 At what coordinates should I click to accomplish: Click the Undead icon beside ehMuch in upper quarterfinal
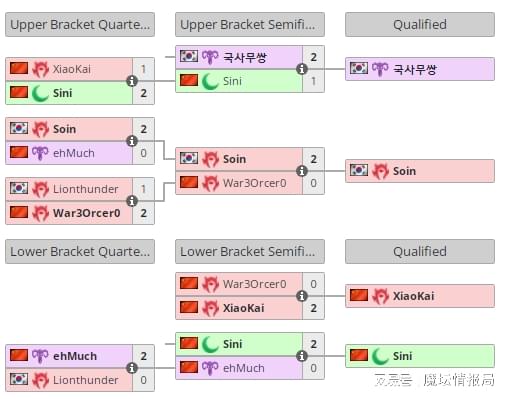click(x=40, y=153)
